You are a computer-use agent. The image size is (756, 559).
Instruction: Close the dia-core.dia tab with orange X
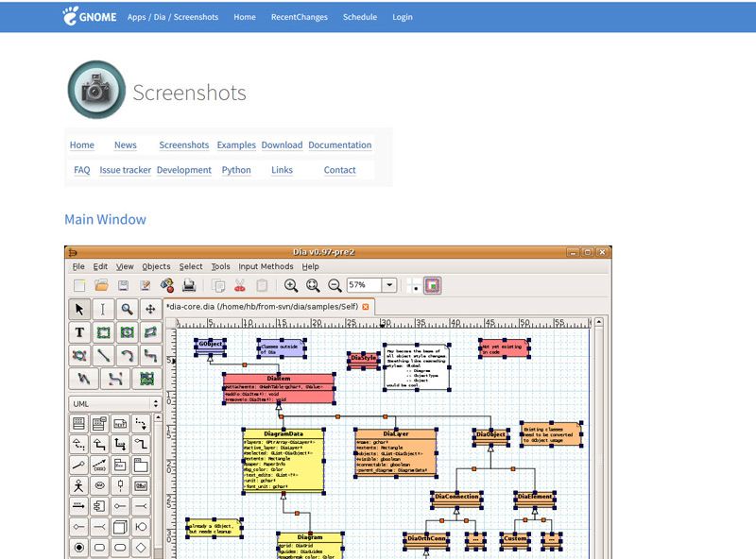coord(366,307)
